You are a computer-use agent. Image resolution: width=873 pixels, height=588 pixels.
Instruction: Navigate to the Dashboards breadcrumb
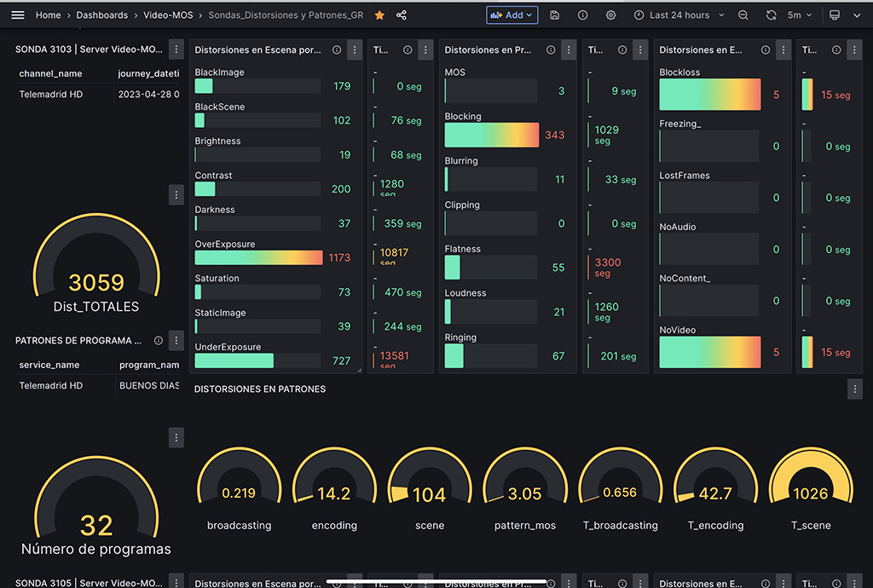click(x=101, y=15)
